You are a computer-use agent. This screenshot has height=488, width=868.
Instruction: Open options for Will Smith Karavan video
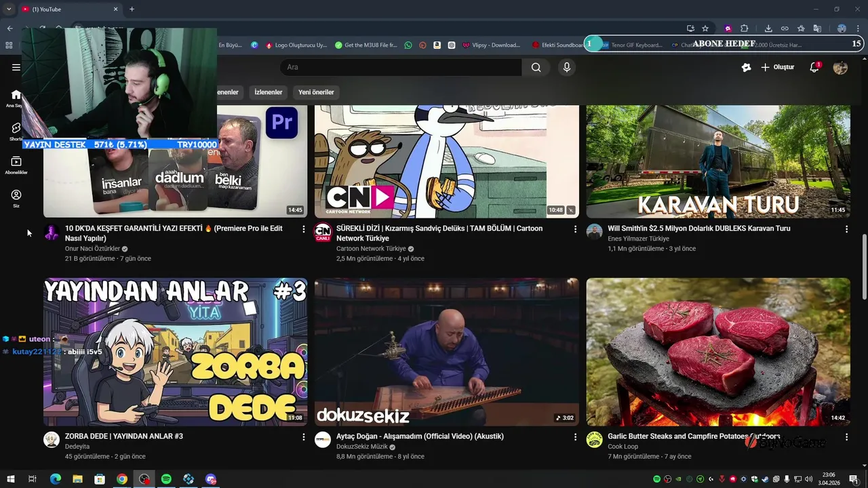pyautogui.click(x=846, y=229)
